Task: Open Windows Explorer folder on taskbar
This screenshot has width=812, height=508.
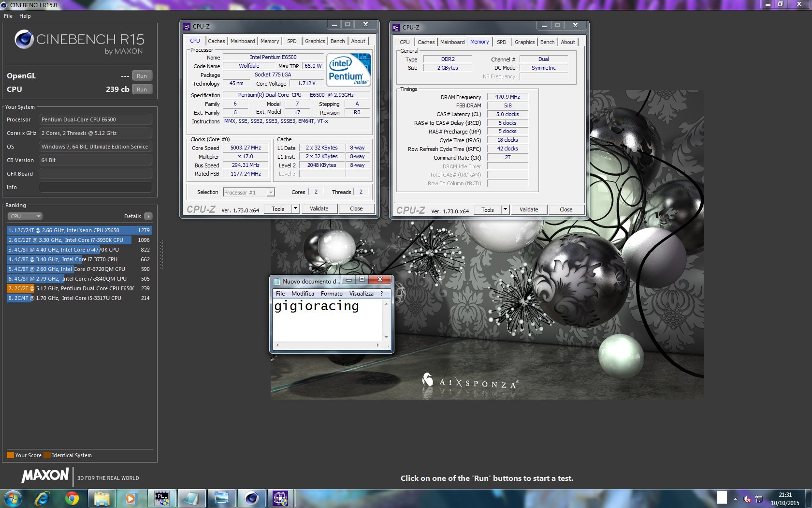Action: click(101, 498)
